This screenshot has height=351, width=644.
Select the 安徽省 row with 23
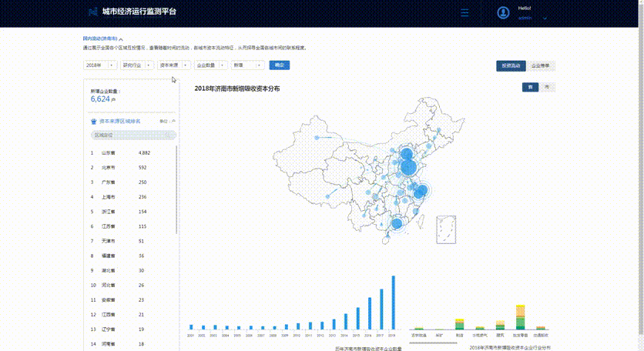point(132,300)
